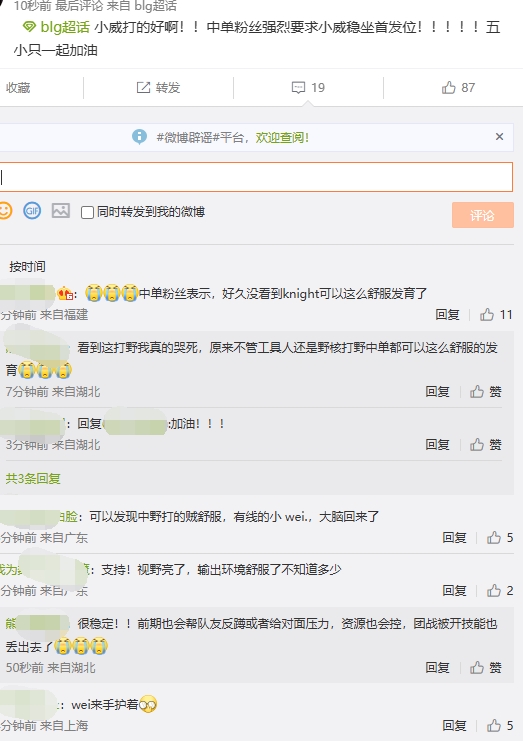Open the emoji picker smiley icon
This screenshot has width=523, height=741.
[x=5, y=211]
